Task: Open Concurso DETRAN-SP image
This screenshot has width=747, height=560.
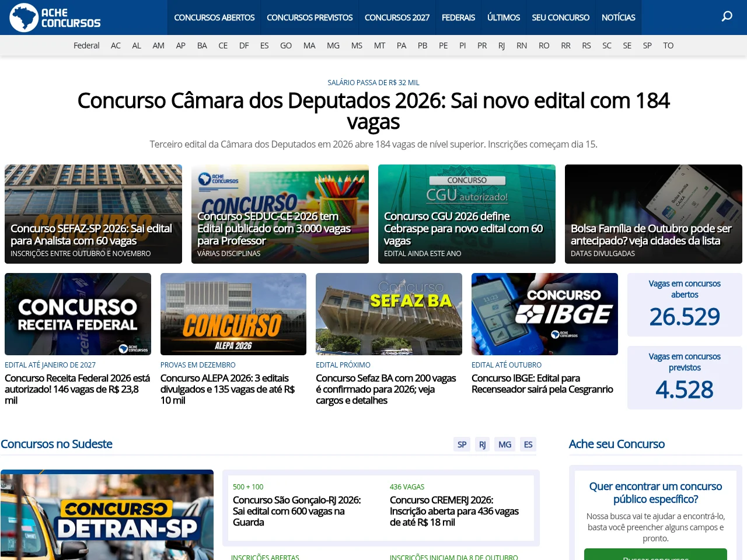Action: click(107, 515)
